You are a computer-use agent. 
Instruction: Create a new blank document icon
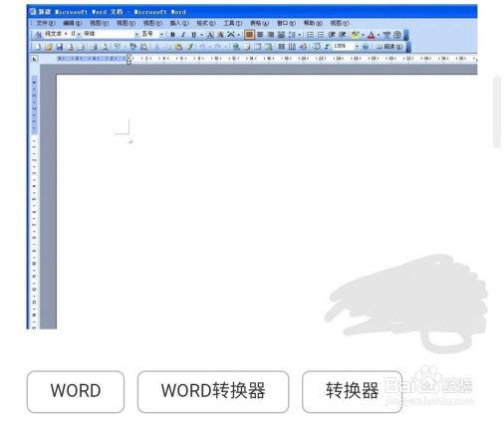38,47
